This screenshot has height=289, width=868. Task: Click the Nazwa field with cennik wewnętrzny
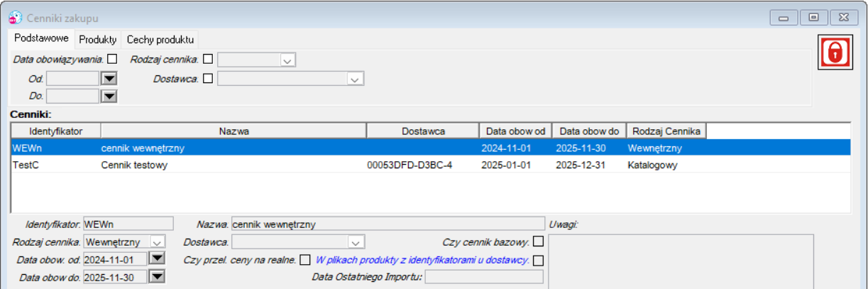pyautogui.click(x=388, y=224)
